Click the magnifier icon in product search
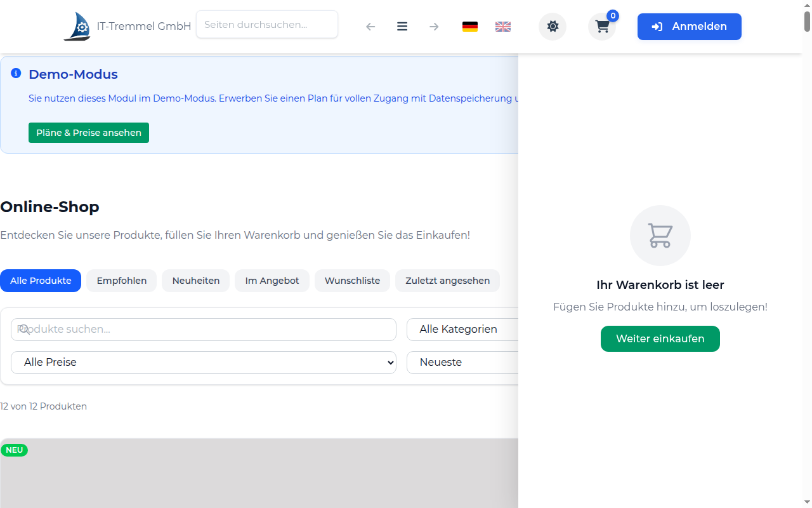 [24, 329]
